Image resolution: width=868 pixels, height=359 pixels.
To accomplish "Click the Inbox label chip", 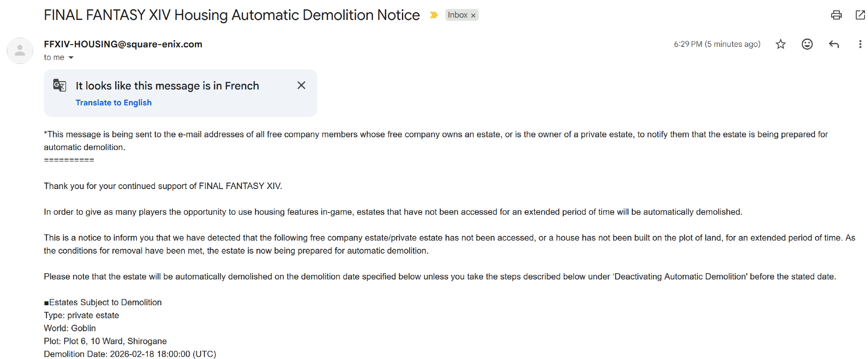I will (x=457, y=15).
